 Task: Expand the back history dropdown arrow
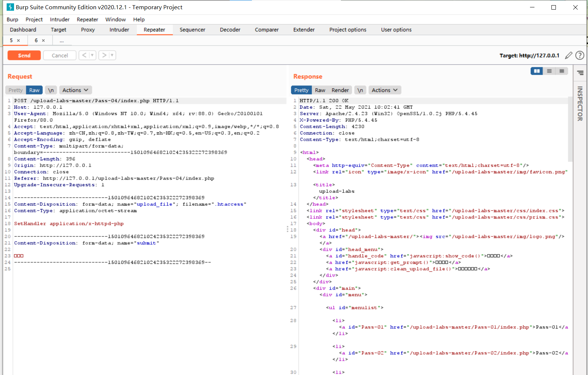(92, 55)
